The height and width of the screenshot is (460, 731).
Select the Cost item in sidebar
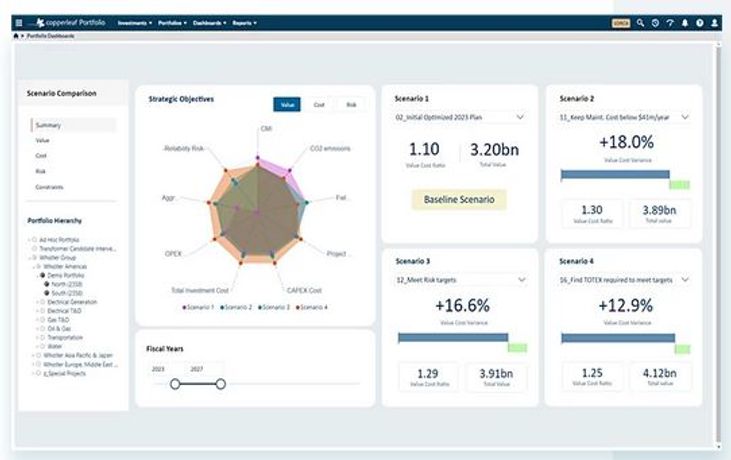point(41,156)
